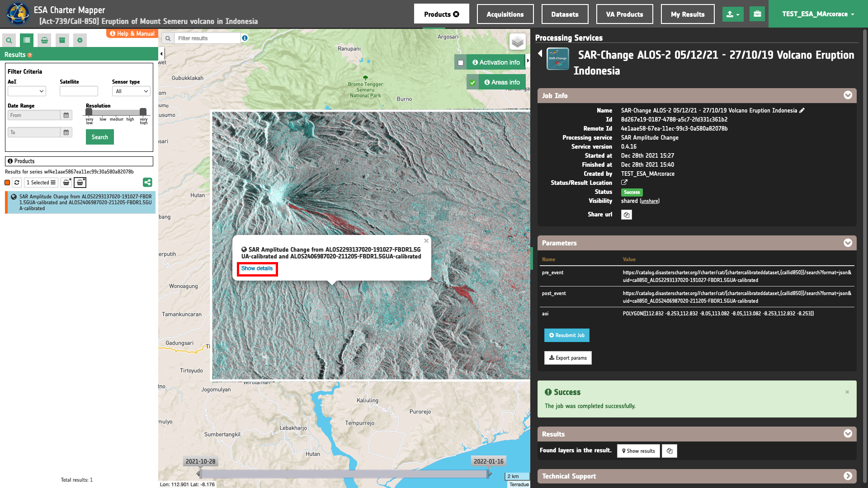Image resolution: width=868 pixels, height=488 pixels.
Task: Click the Products info box
Action: tap(79, 161)
